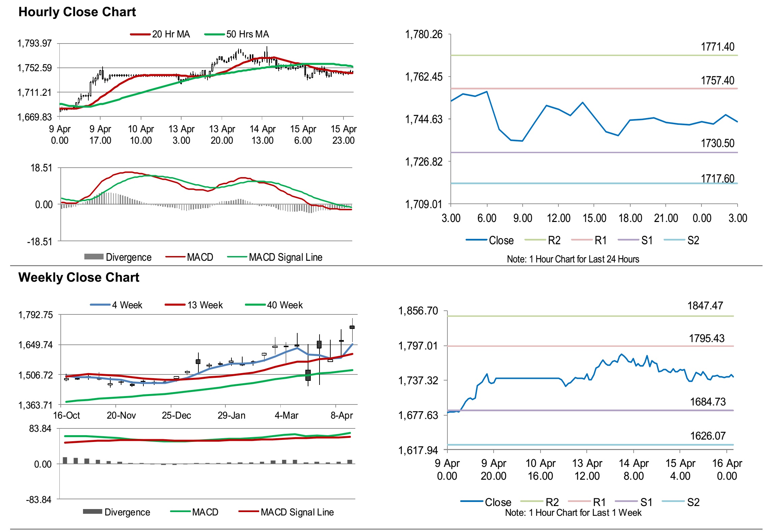Viewport: 773px width, 532px height.
Task: Click the 1757.40 R1 level label
Action: (717, 81)
